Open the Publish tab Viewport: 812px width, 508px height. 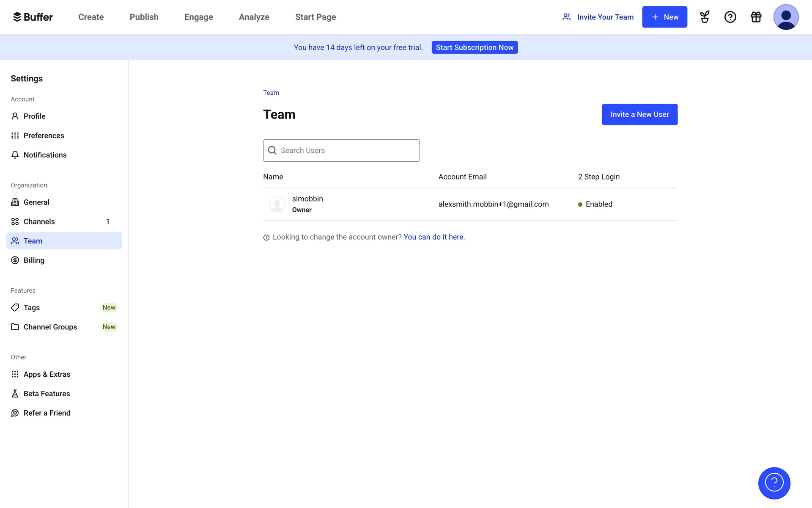[144, 17]
